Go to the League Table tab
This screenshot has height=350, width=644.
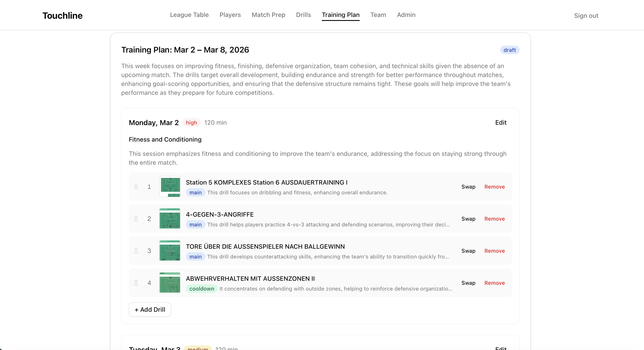point(189,15)
